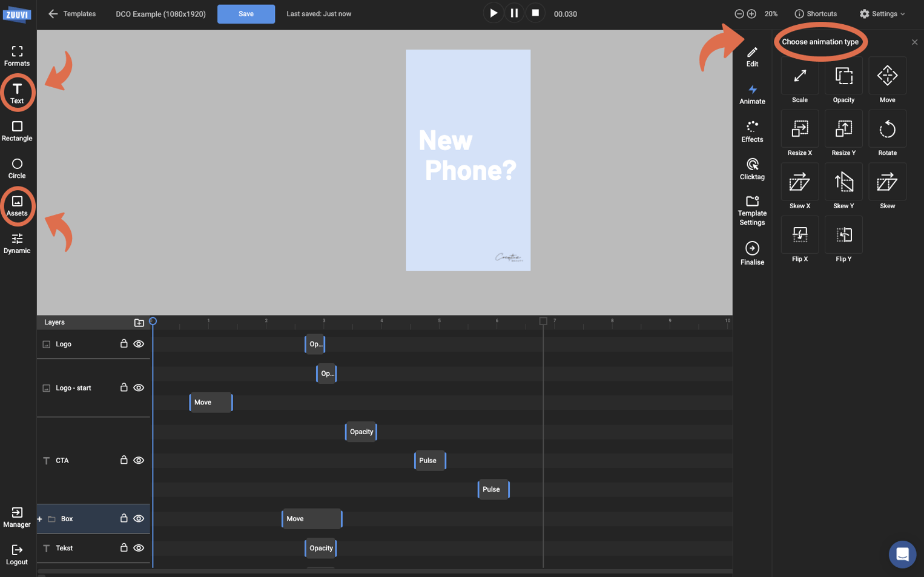The width and height of the screenshot is (924, 577).
Task: Open Template Settings
Action: tap(752, 210)
